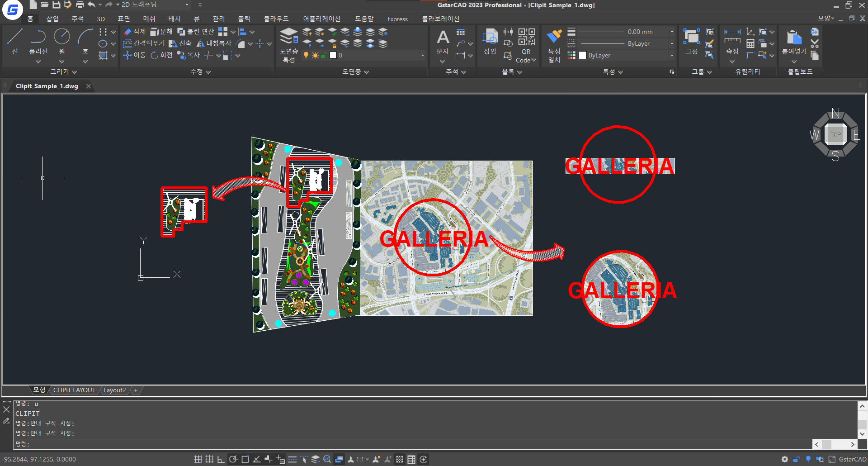Click the Ellipse tool icon in 그리기 panel
Viewport: 868px width, 466px height.
click(103, 44)
